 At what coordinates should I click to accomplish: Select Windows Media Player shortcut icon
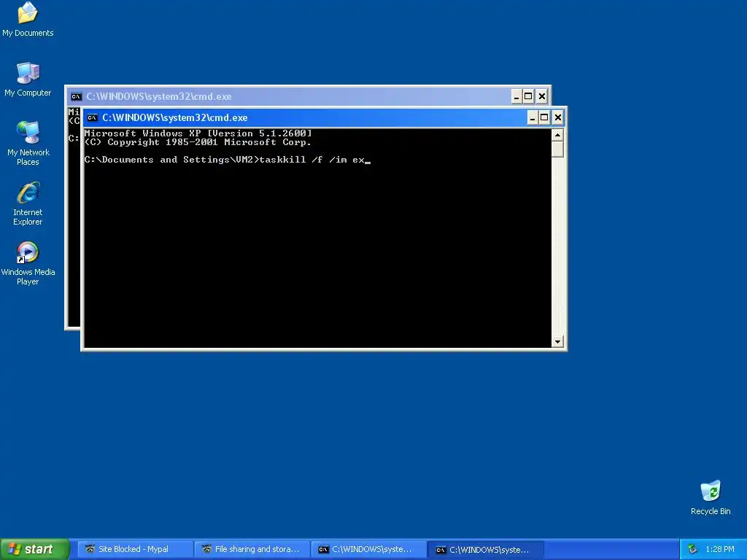pos(28,262)
